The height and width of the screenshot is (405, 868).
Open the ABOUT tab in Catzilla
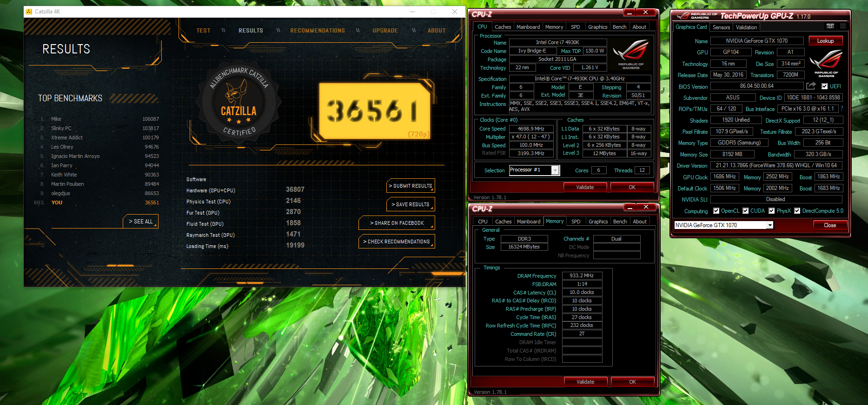coord(437,31)
